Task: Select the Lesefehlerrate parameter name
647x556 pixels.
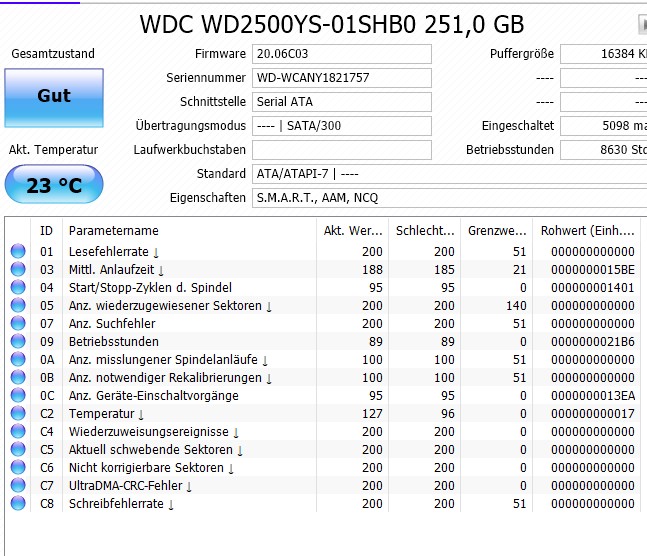Action: (109, 251)
